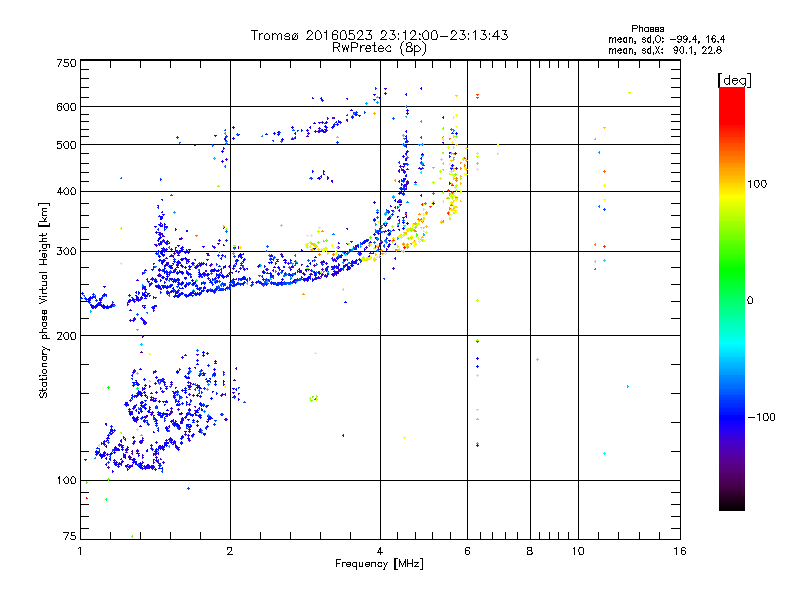Click the x-axis tick label '1'

81,551
